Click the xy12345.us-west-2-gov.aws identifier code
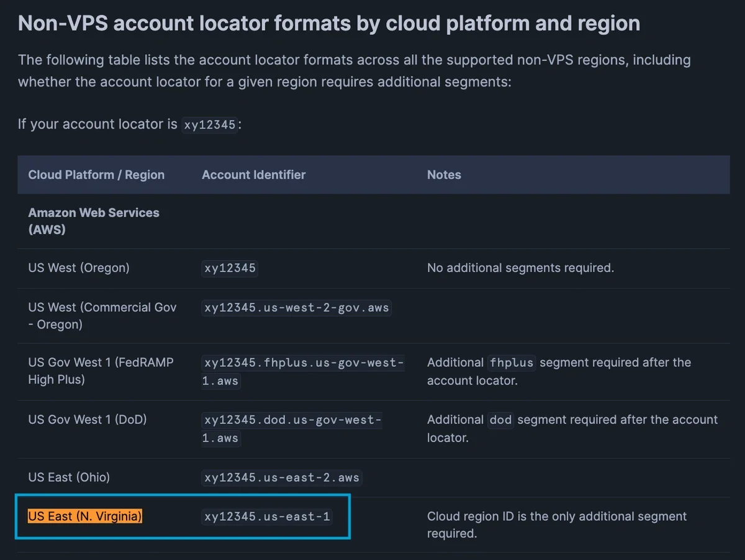Screen dimensions: 745x560 [296, 308]
